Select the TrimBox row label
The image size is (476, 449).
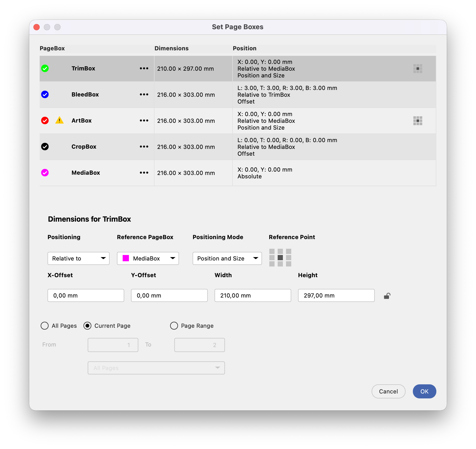pyautogui.click(x=83, y=68)
